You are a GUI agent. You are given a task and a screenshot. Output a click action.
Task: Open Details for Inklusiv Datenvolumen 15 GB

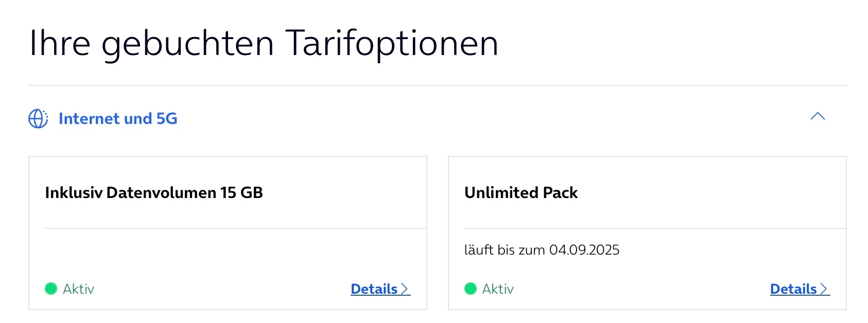coord(374,289)
